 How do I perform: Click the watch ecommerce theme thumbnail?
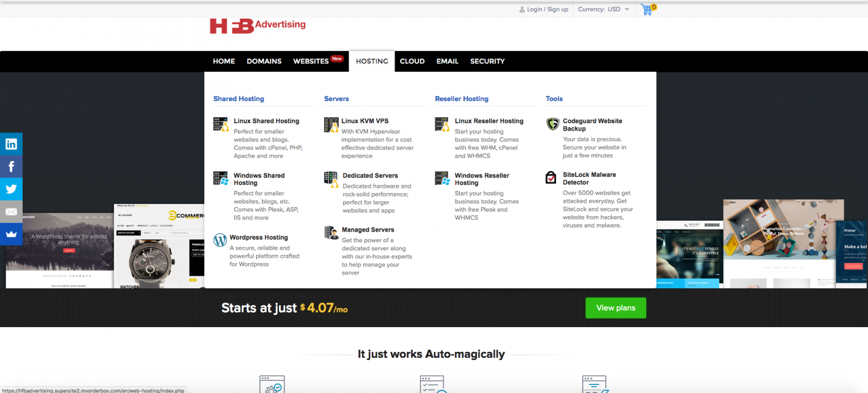(159, 246)
